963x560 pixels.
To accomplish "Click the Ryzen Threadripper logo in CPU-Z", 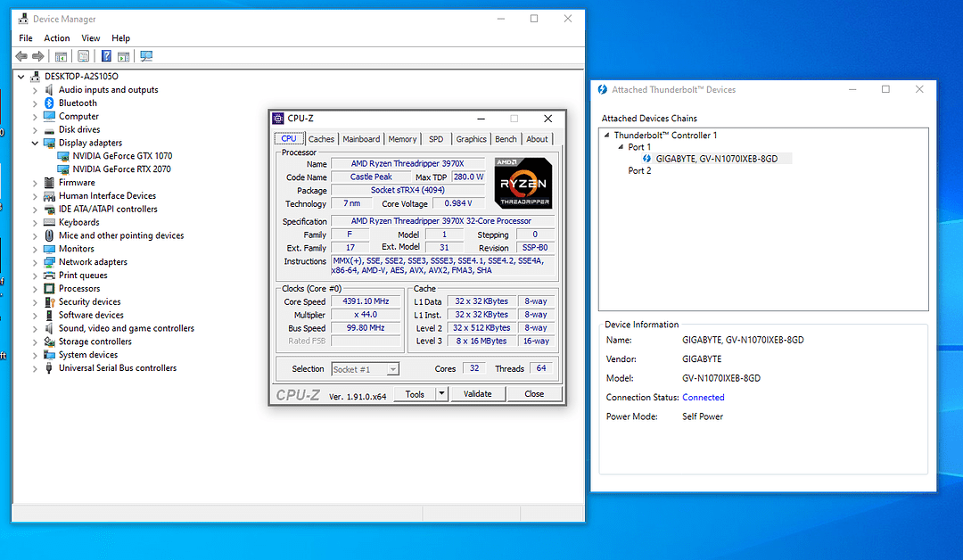I will 523,182.
